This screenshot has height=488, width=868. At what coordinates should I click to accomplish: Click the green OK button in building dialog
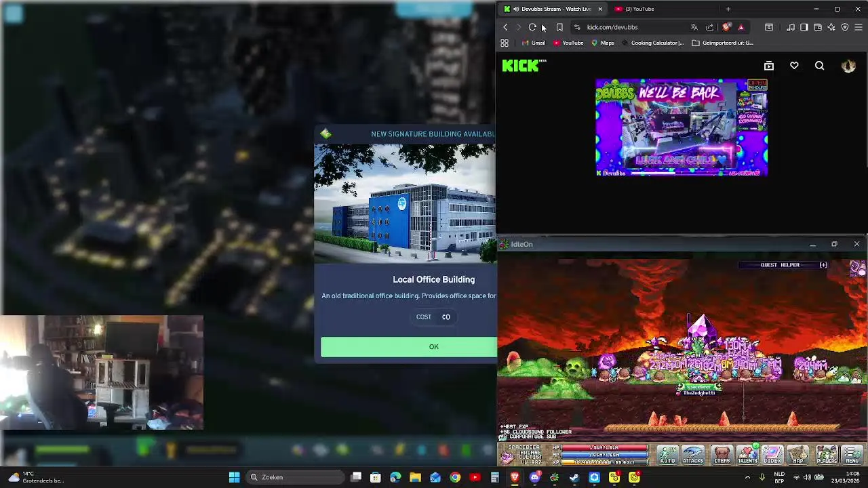click(409, 346)
